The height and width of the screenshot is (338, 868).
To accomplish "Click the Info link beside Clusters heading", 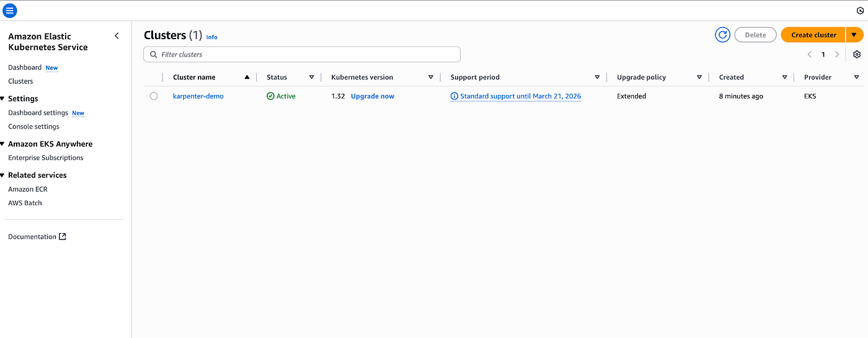I will [212, 37].
